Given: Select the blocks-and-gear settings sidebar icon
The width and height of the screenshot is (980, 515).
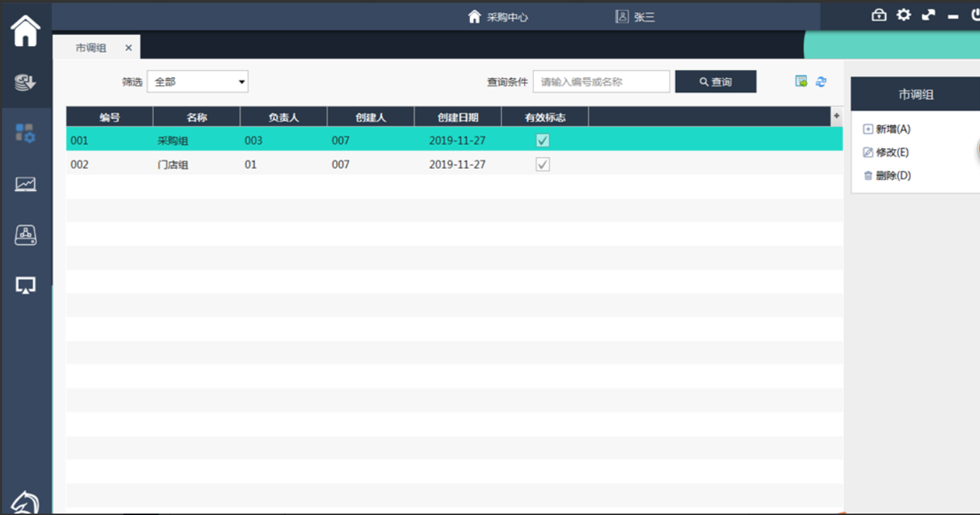Looking at the screenshot, I should coord(26,133).
